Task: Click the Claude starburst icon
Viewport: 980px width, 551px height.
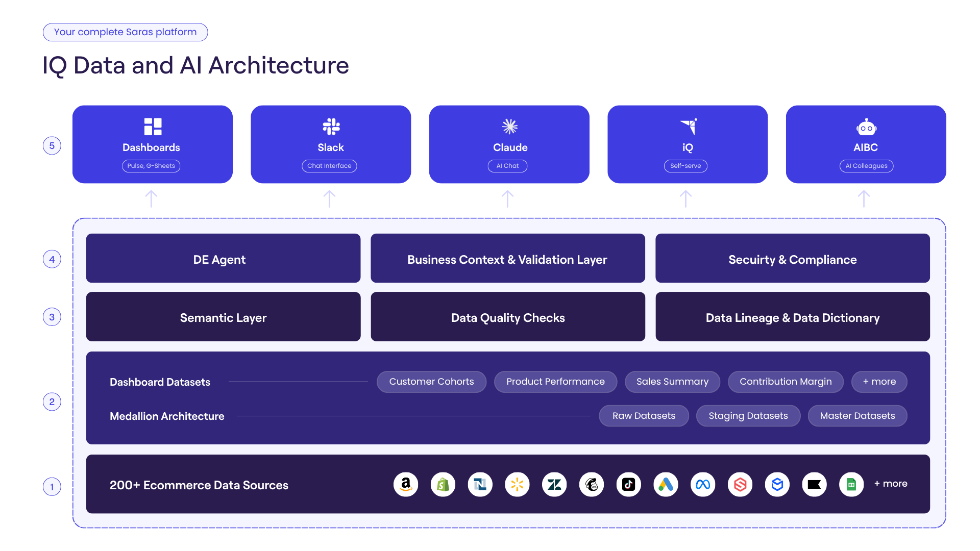Action: (510, 127)
